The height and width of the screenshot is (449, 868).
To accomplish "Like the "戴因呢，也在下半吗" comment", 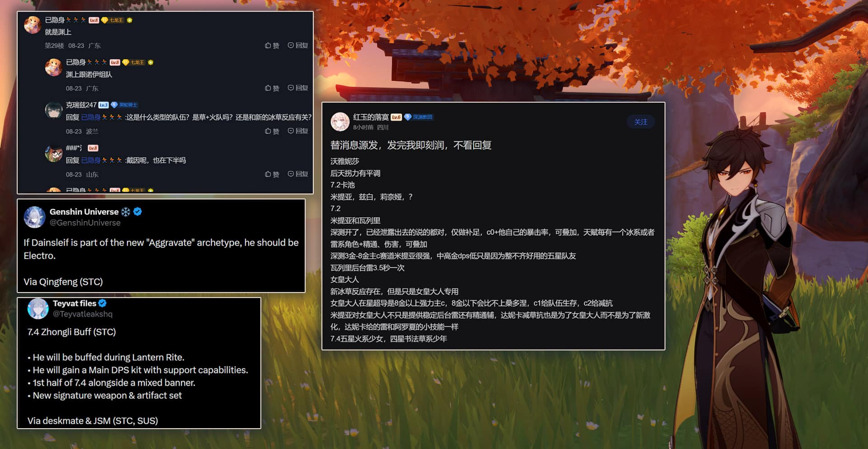I will pos(272,174).
